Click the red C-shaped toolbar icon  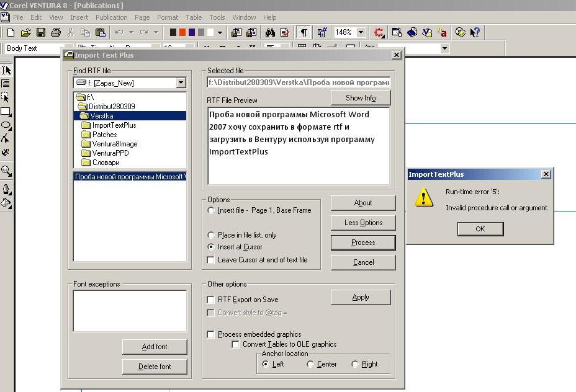379,33
